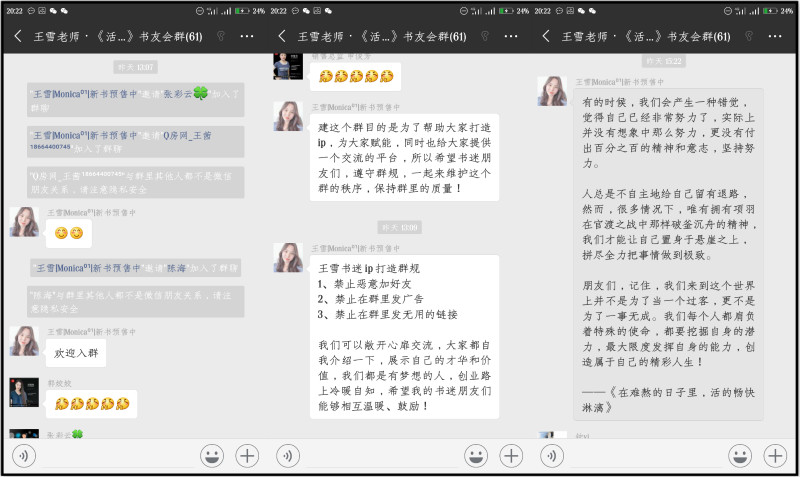Tap the back arrow in the left chat panel
The height and width of the screenshot is (477, 800).
[18, 36]
